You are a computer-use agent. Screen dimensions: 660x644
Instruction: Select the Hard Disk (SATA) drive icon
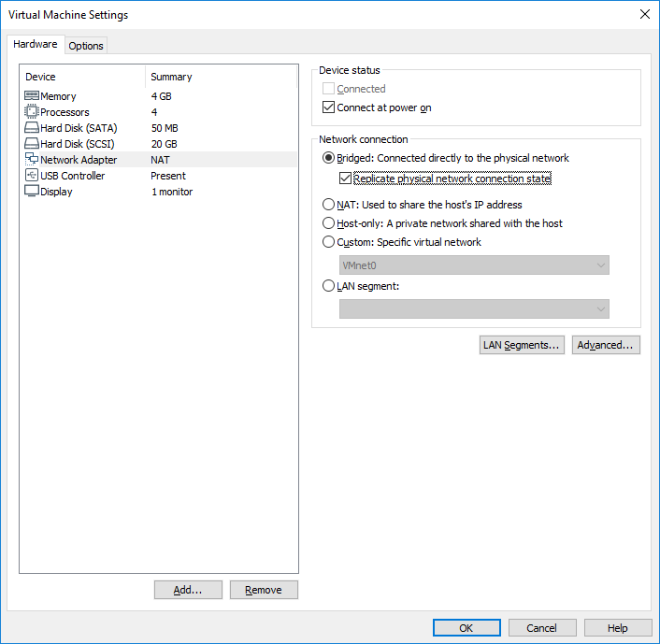32,127
